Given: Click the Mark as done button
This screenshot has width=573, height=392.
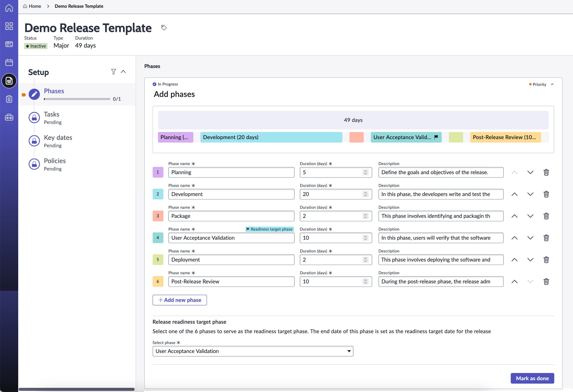Looking at the screenshot, I should click(532, 378).
